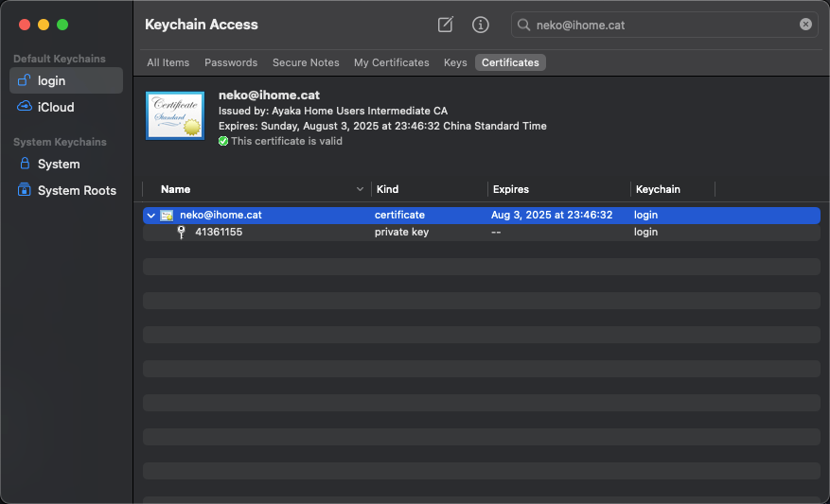
Task: Sort by the Name column header
Action: (176, 189)
